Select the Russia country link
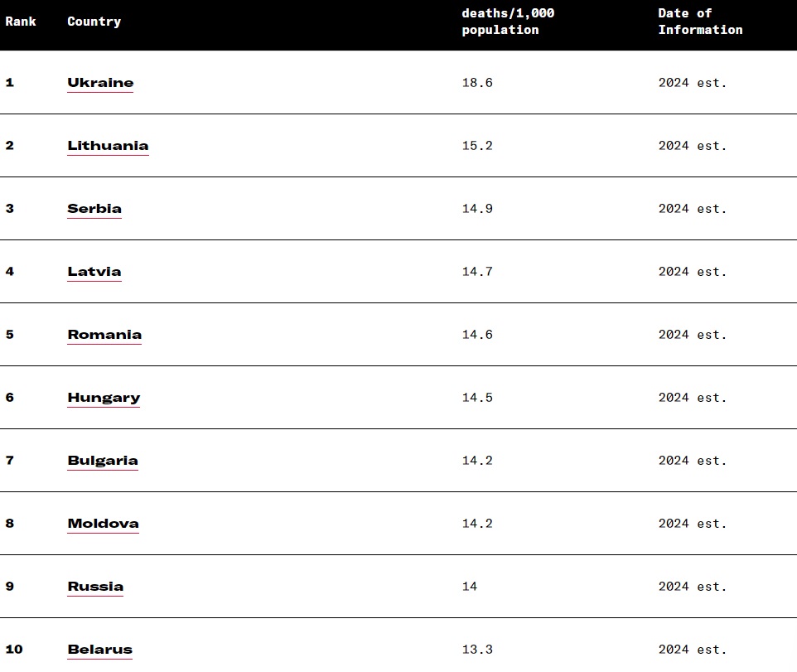This screenshot has width=797, height=672. pyautogui.click(x=95, y=587)
